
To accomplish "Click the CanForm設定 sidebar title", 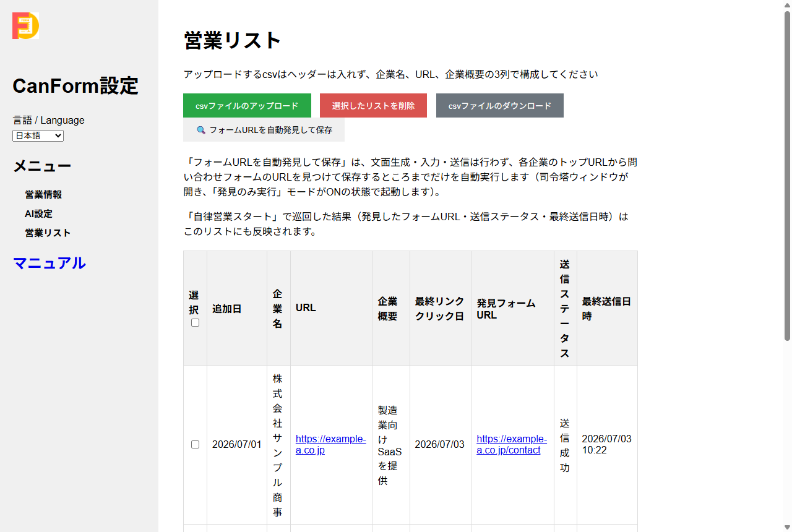I will pos(75,86).
